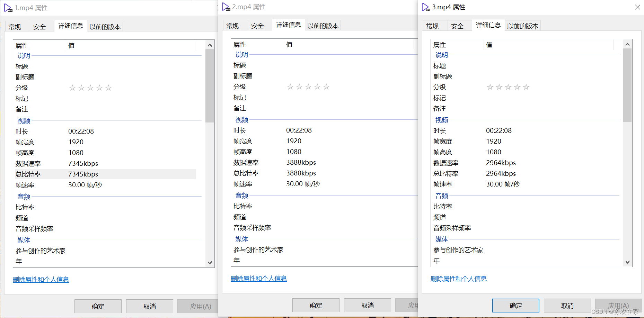The image size is (644, 318).
Task: Set third rating star in 3.mp4 分级 row
Action: [x=508, y=87]
